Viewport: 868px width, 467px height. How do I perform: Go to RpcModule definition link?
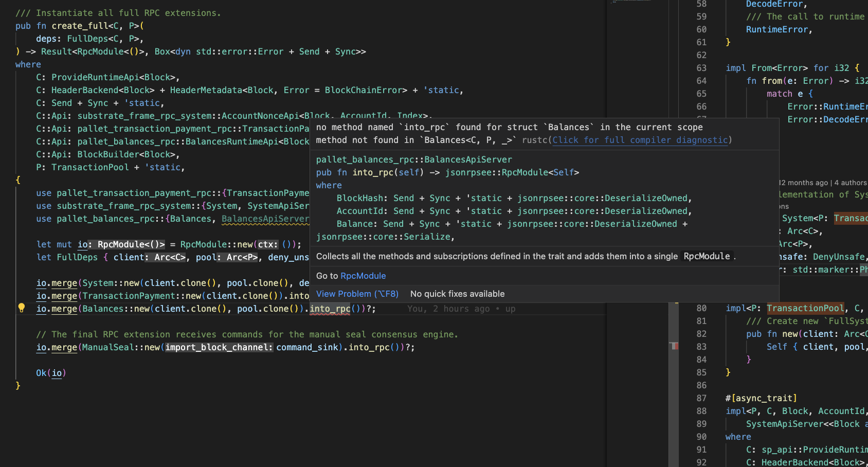(x=363, y=276)
